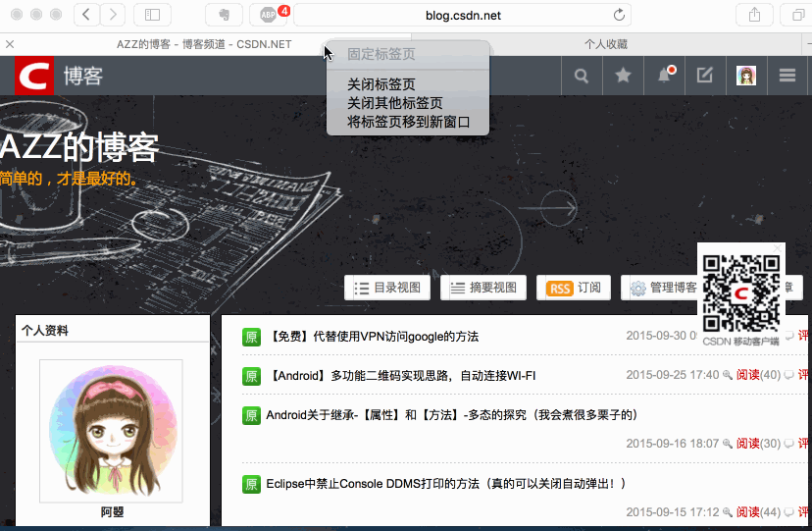The height and width of the screenshot is (531, 812).
Task: Click the CSDN red logo
Action: pos(34,76)
